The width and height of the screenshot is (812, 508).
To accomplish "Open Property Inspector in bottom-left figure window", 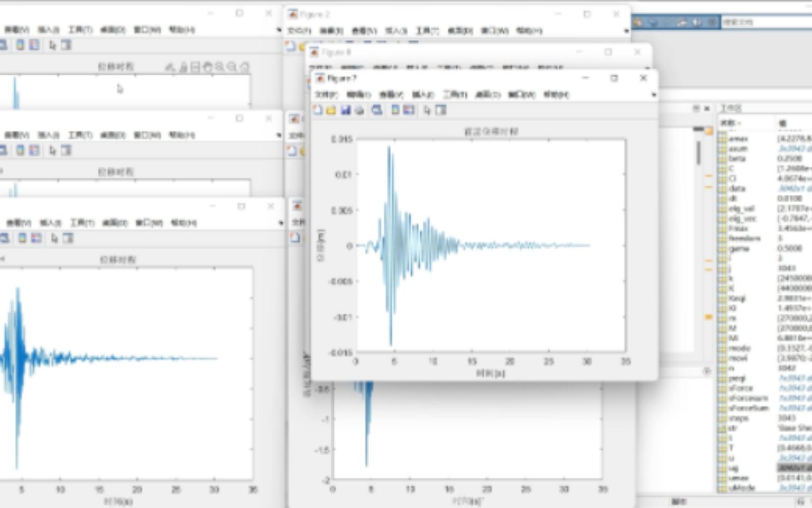I will 68,238.
